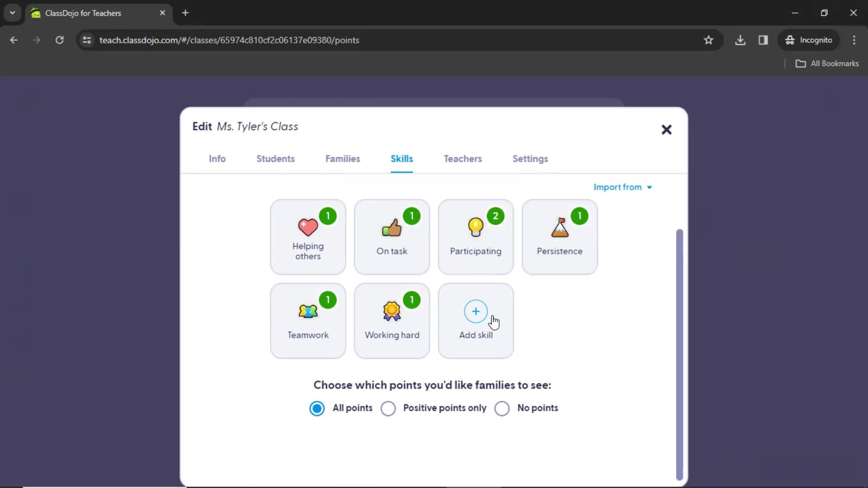Click Participating badge number indicator
This screenshot has height=488, width=868.
tap(495, 215)
